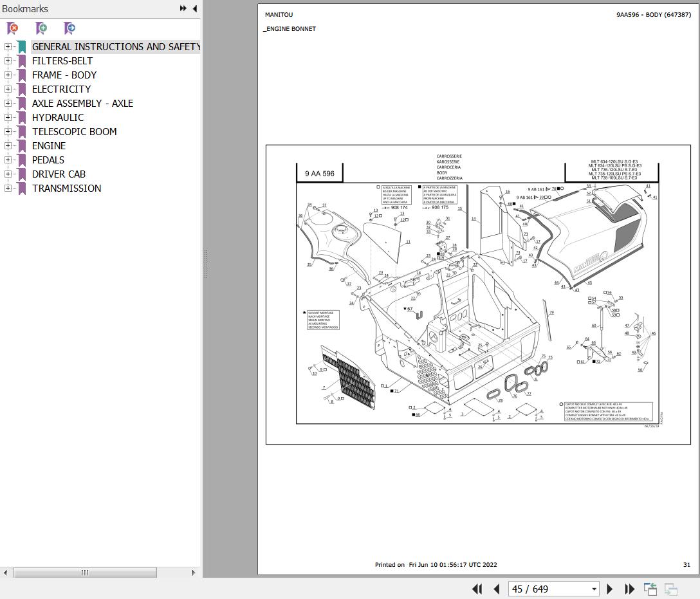Select the ELECTRICITY bookmark

point(62,89)
